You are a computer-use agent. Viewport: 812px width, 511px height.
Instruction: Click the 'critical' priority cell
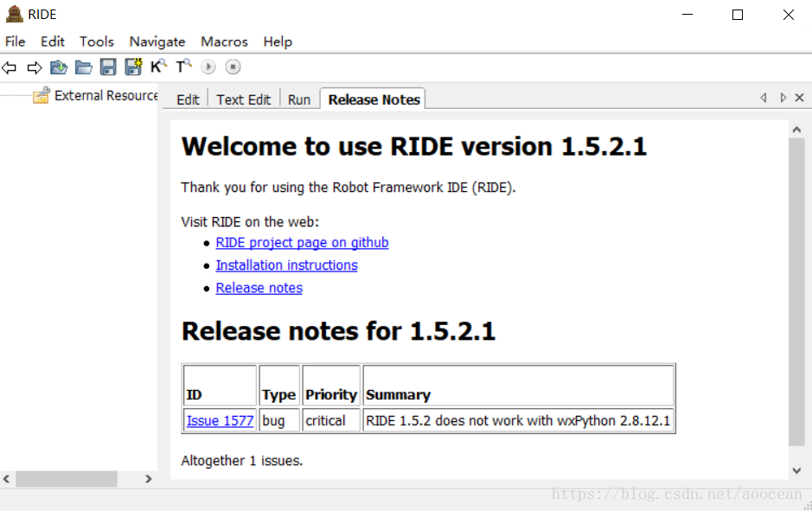tap(331, 420)
